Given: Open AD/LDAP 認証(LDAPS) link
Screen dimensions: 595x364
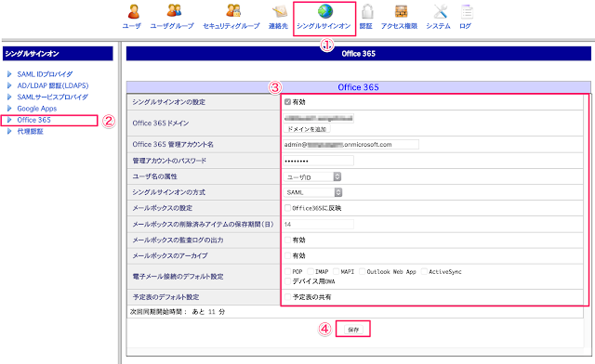Looking at the screenshot, I should pyautogui.click(x=53, y=85).
